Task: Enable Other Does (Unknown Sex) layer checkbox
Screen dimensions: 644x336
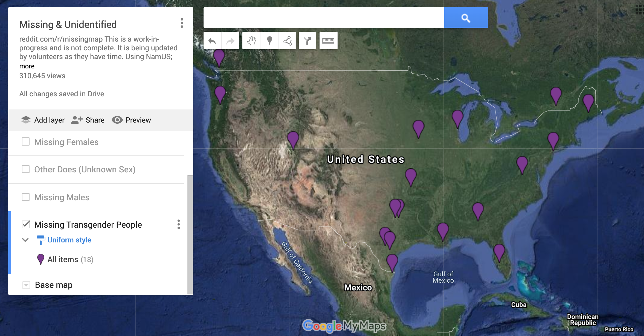Action: pos(26,169)
